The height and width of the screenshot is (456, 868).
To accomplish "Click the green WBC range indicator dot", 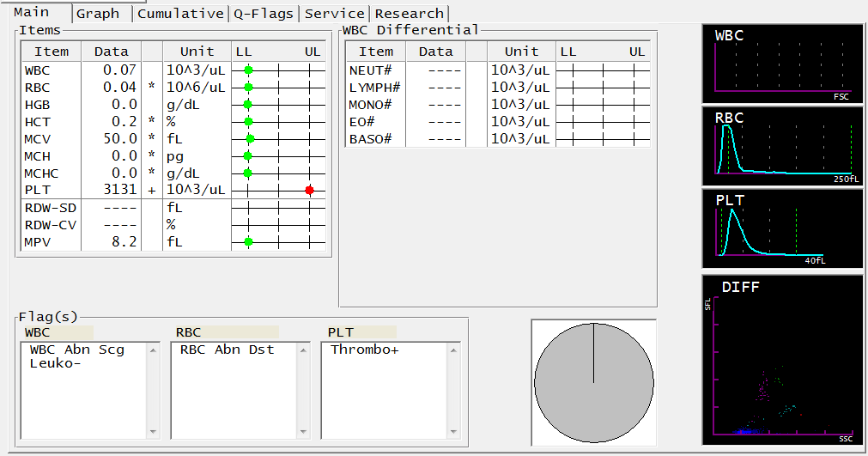I will click(249, 70).
